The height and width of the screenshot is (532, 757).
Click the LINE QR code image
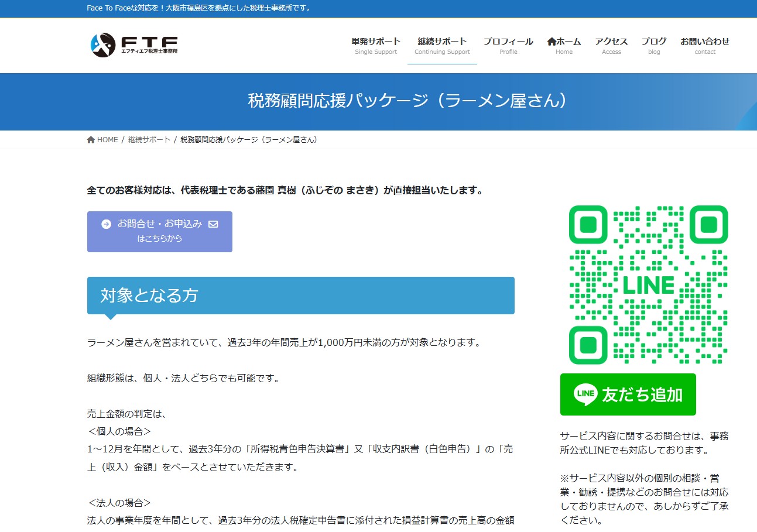coord(648,285)
